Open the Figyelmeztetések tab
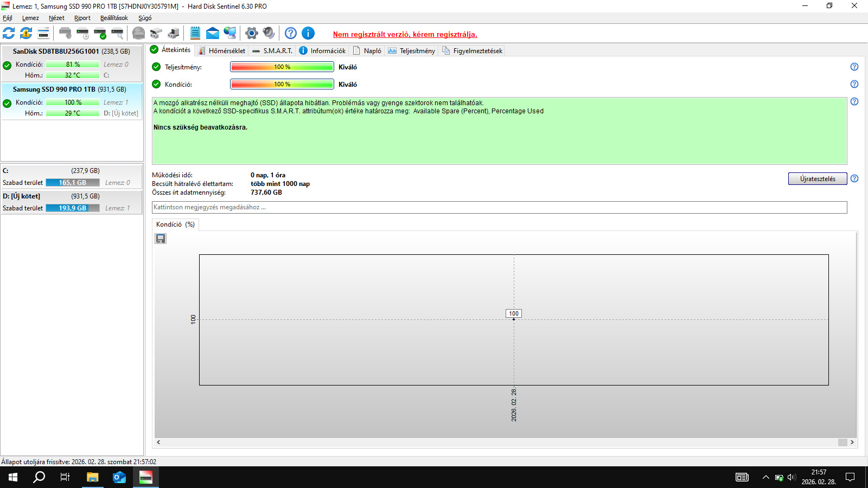Screen dimensions: 868x488 [473, 50]
